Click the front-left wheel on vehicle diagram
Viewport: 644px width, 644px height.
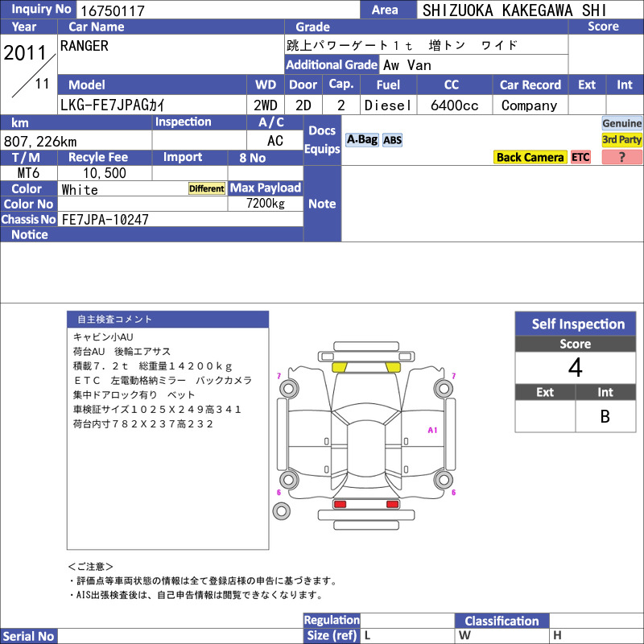(289, 388)
